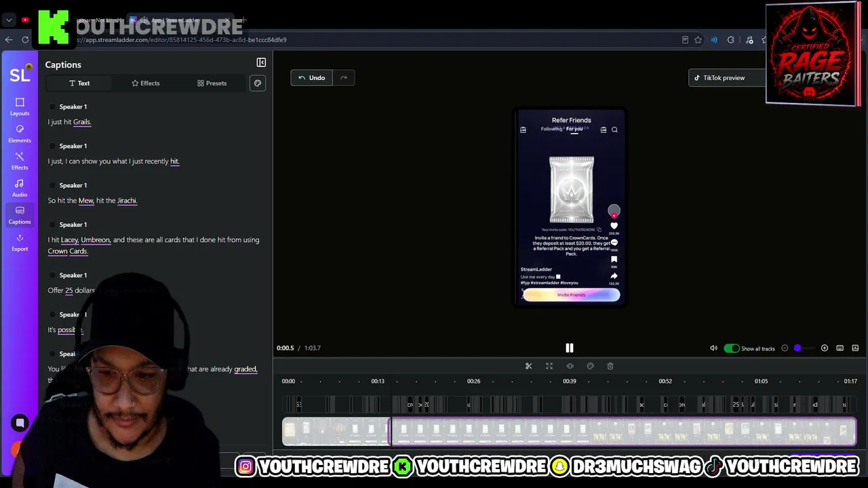The width and height of the screenshot is (868, 488).
Task: Delete selection with the trash icon
Action: click(x=610, y=366)
